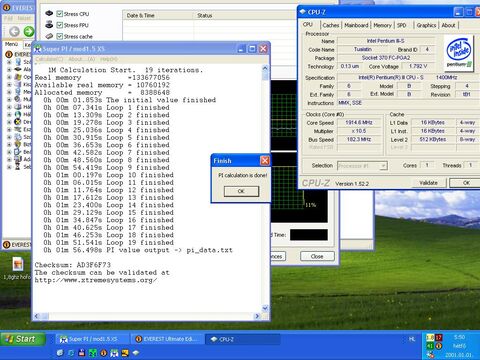Switch to the Mainboard tab in CPU-Z

356,25
